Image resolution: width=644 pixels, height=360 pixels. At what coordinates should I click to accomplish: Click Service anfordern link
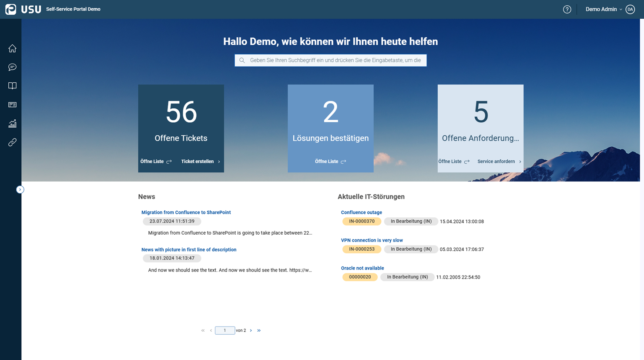(499, 161)
